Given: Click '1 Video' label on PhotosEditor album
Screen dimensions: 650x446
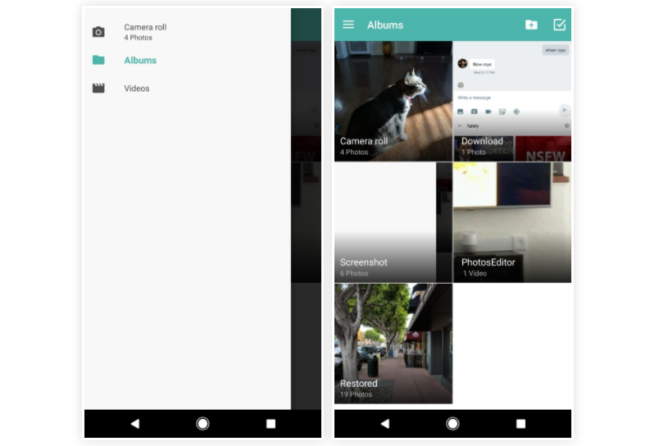Looking at the screenshot, I should pyautogui.click(x=474, y=274).
